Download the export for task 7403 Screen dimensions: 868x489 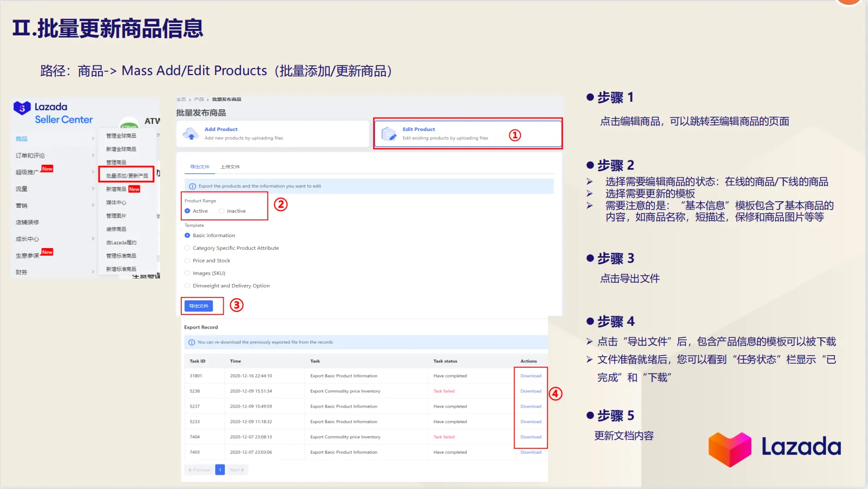click(x=531, y=452)
